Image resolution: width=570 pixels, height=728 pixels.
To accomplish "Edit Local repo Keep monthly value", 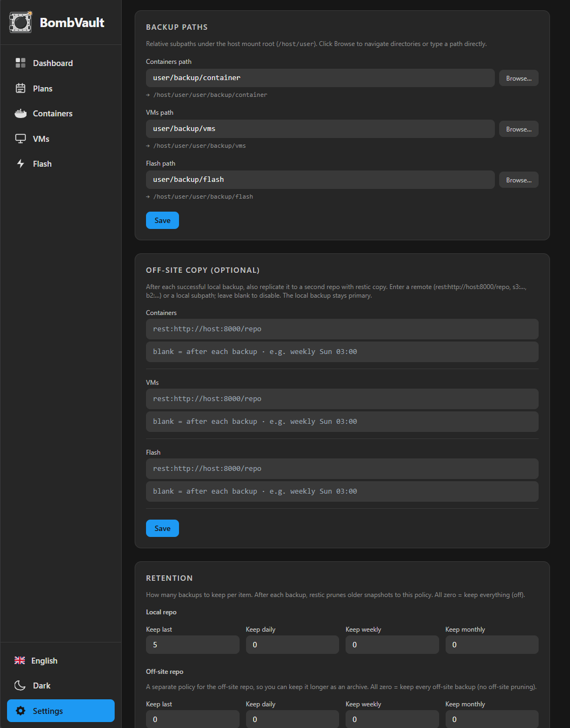I will click(x=492, y=645).
